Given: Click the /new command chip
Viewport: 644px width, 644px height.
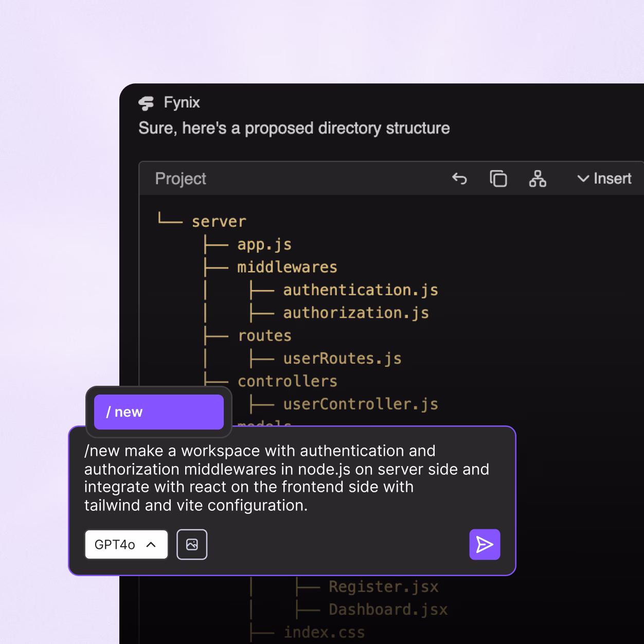Looking at the screenshot, I should click(158, 412).
